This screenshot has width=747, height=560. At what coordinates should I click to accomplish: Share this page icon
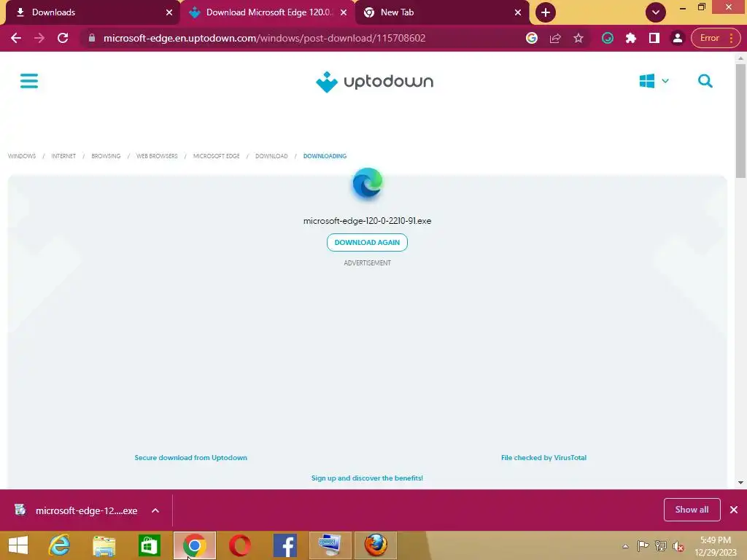555,38
